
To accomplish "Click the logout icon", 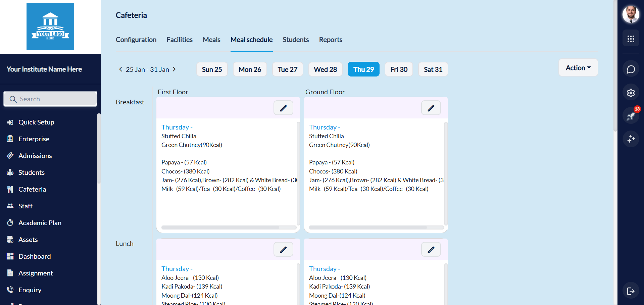I will point(631,291).
